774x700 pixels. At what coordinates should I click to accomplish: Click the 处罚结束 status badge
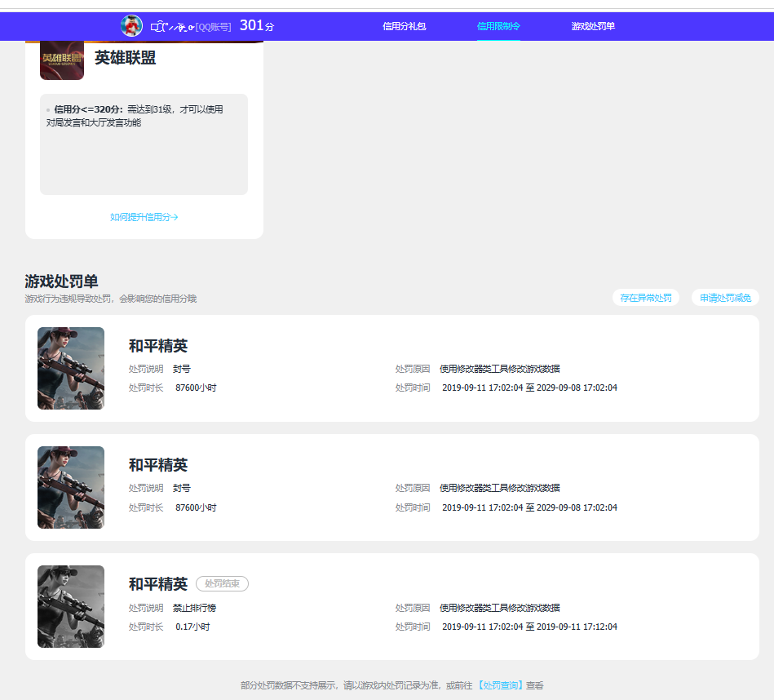pyautogui.click(x=222, y=583)
